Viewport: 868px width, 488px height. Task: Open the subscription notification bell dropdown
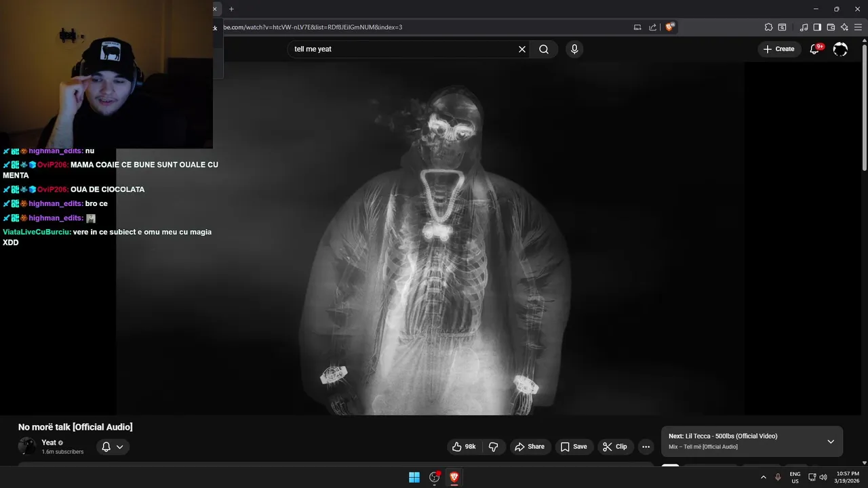(113, 447)
